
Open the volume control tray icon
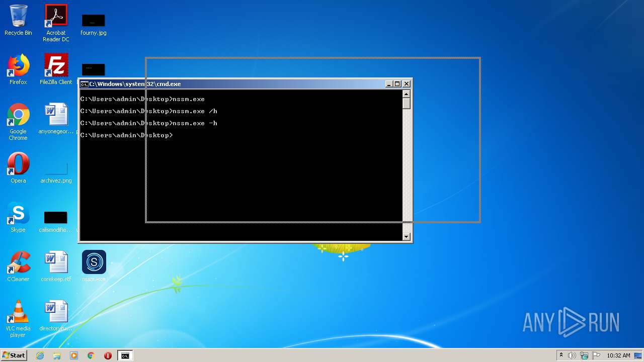coord(572,355)
